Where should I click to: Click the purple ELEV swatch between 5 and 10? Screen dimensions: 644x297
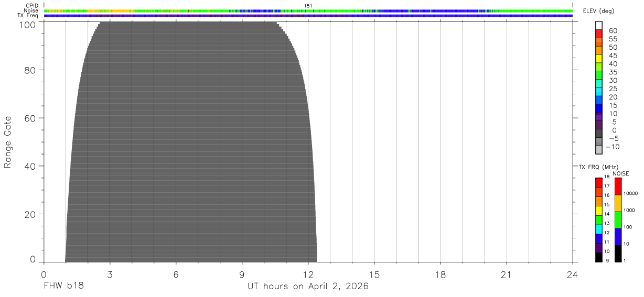pyautogui.click(x=599, y=117)
